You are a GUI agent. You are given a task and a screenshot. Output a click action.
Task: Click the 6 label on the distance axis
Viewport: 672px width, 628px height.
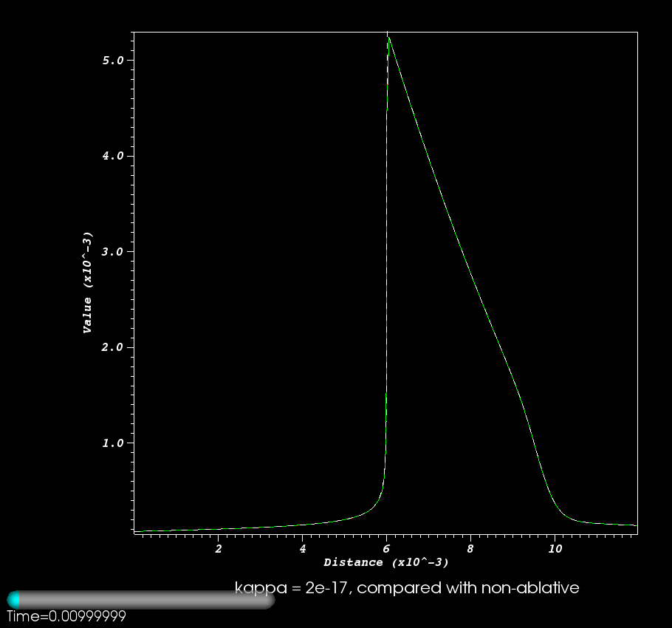[386, 549]
